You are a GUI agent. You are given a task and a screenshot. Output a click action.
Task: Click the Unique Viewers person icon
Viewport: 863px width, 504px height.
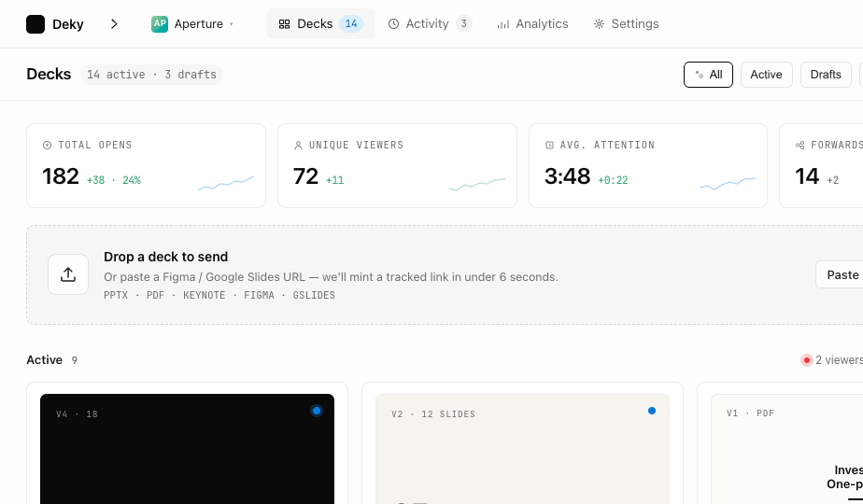[298, 145]
